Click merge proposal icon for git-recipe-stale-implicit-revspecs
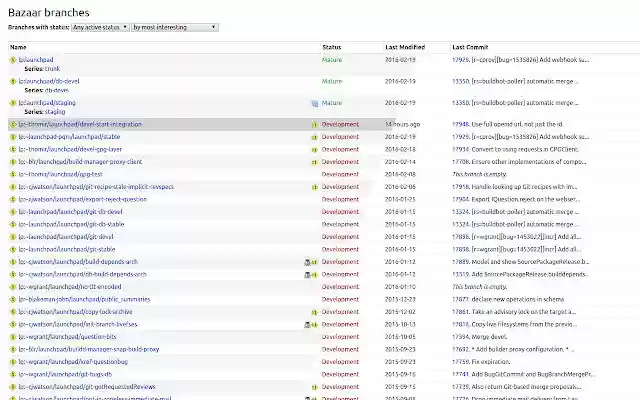The image size is (640, 400). pos(315,187)
